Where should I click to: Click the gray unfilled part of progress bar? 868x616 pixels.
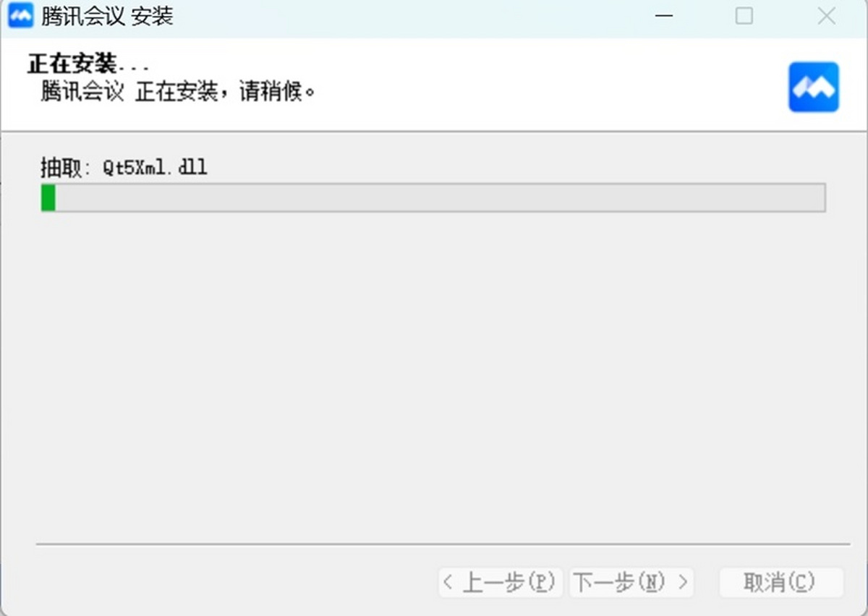tap(440, 198)
